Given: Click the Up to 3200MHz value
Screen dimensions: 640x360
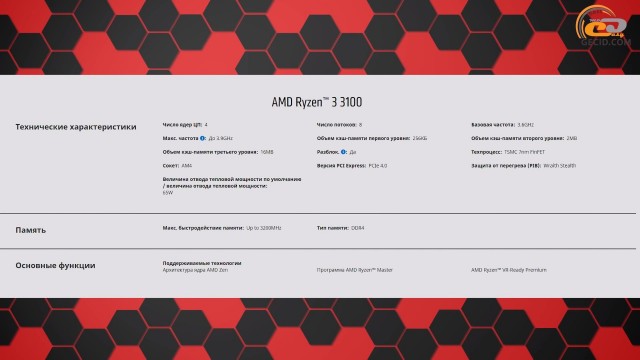Looking at the screenshot, I should tap(264, 228).
